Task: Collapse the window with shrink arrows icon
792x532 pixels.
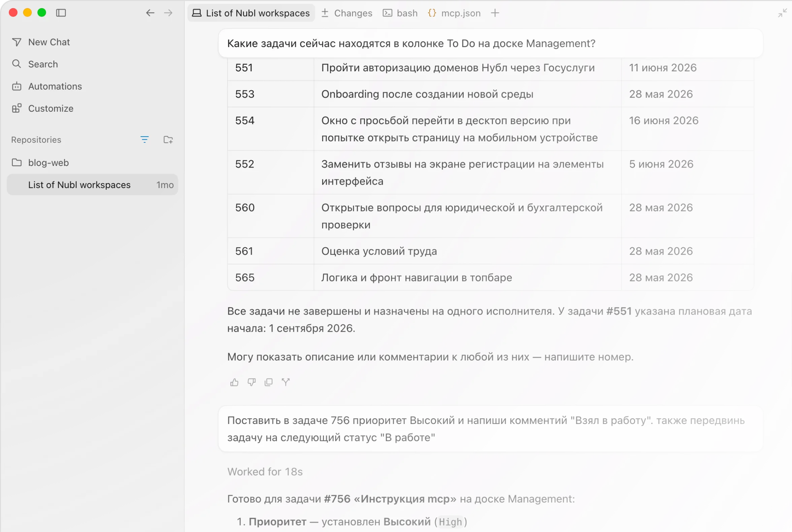Action: coord(783,13)
